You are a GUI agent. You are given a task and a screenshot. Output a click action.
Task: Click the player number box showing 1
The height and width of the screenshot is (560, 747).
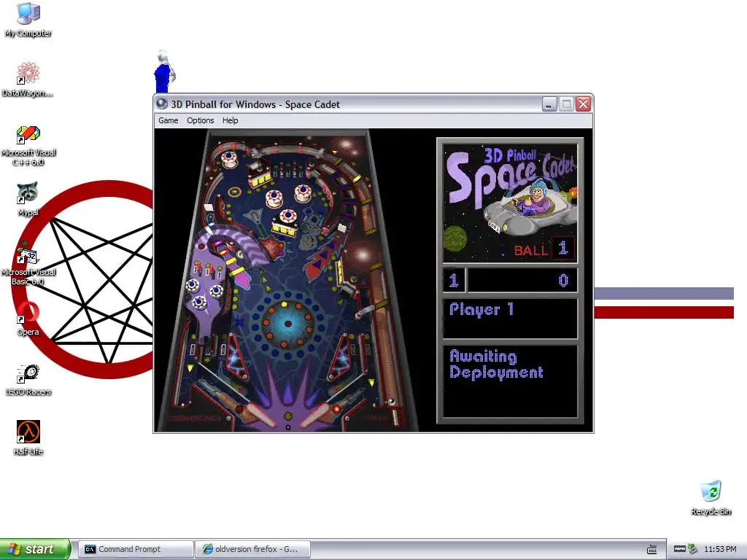tap(454, 280)
